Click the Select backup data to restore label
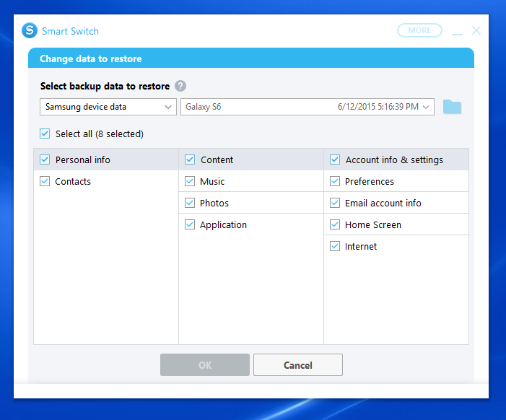506x420 pixels. coord(105,86)
